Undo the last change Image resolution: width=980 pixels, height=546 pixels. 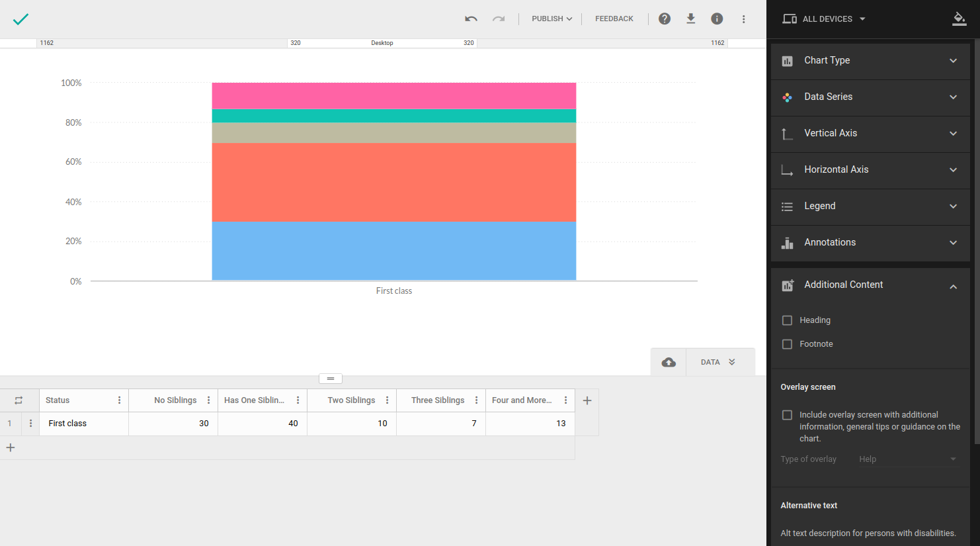(471, 19)
